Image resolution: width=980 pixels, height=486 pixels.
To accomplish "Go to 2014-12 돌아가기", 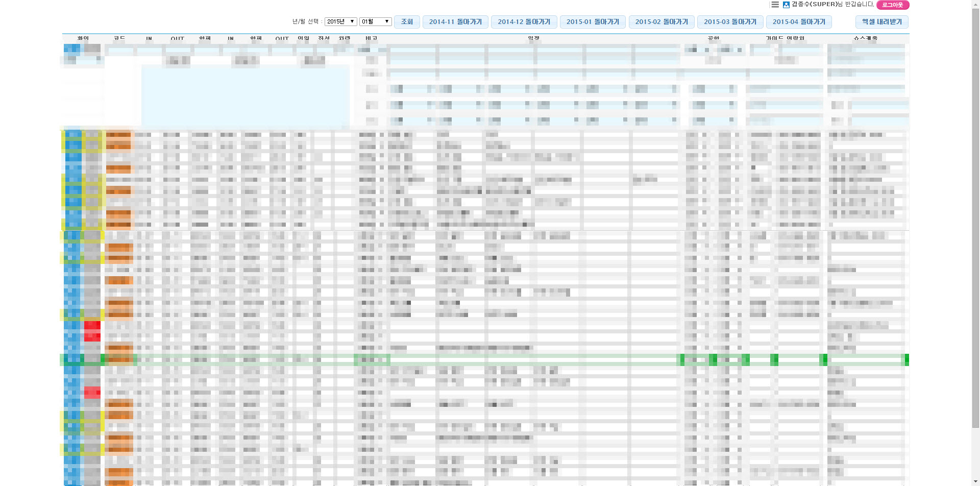I will pos(524,22).
